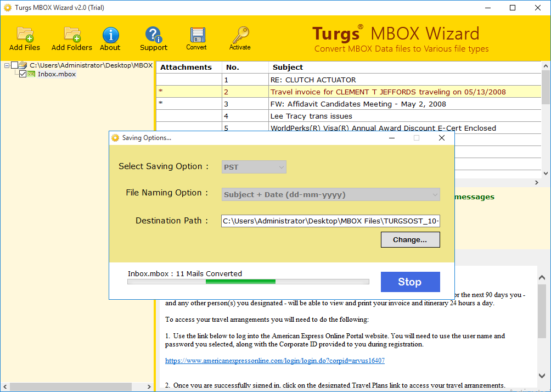Click the folder tree horizontal scrollbar thumb
551x392 pixels.
(x=71, y=387)
